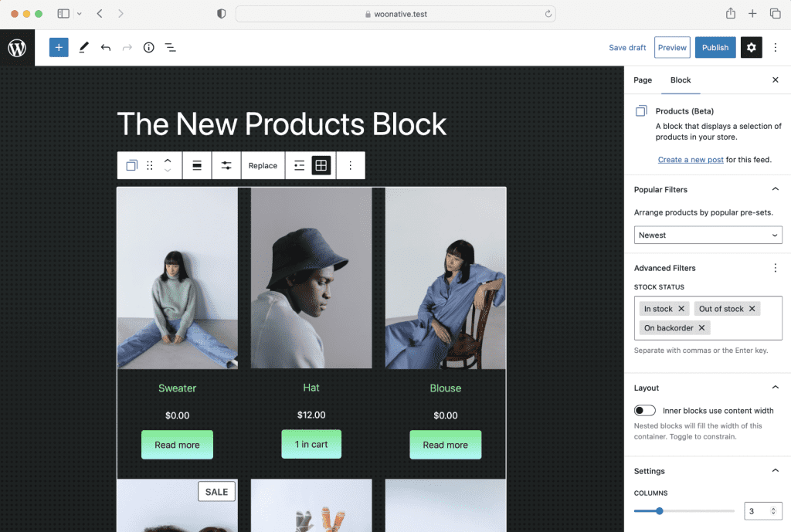Click the block inserter plus button
This screenshot has height=532, width=791.
[59, 47]
